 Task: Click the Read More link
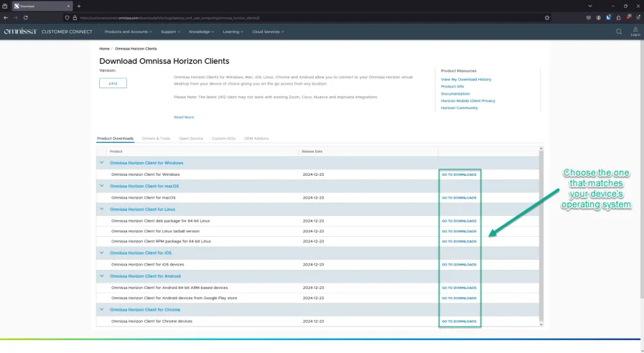point(184,118)
